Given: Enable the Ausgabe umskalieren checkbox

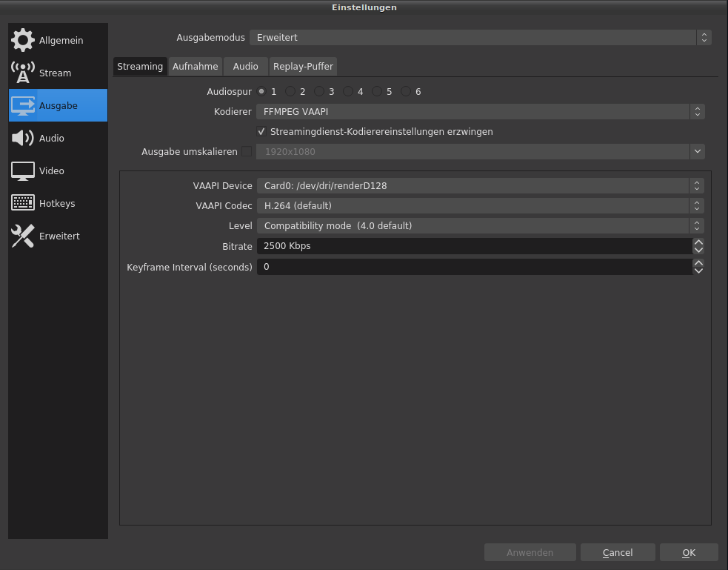Looking at the screenshot, I should (247, 152).
